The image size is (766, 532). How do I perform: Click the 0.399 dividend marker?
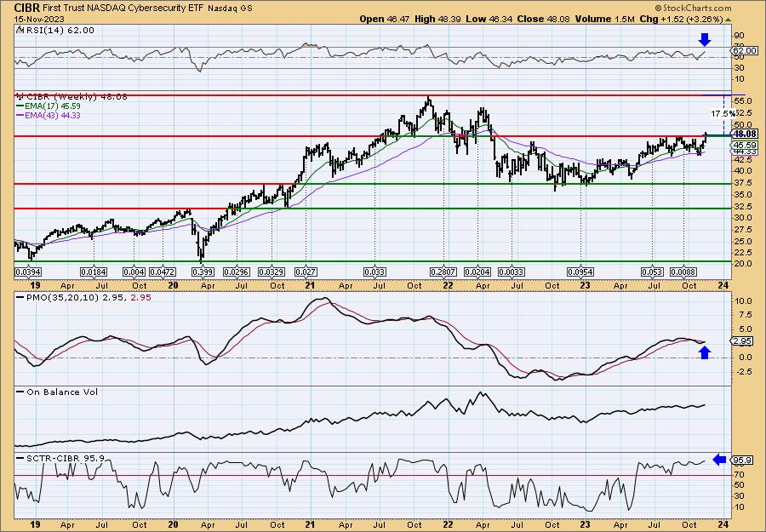(203, 272)
